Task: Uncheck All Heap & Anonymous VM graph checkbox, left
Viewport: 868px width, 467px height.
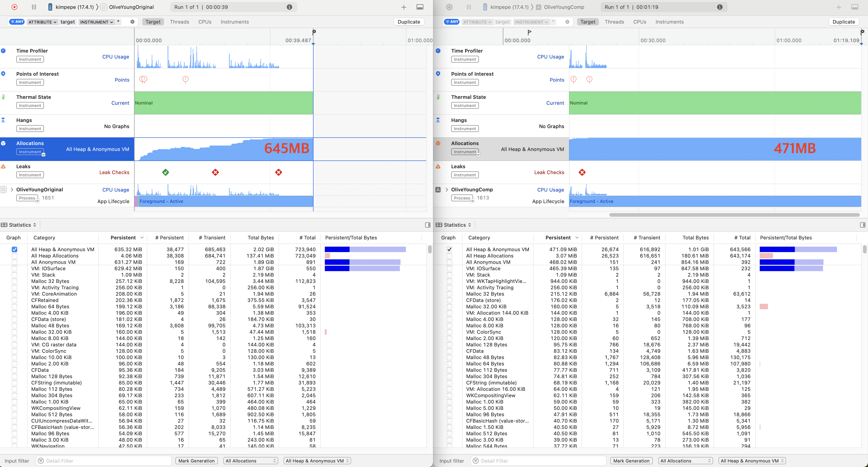Action: (x=14, y=250)
